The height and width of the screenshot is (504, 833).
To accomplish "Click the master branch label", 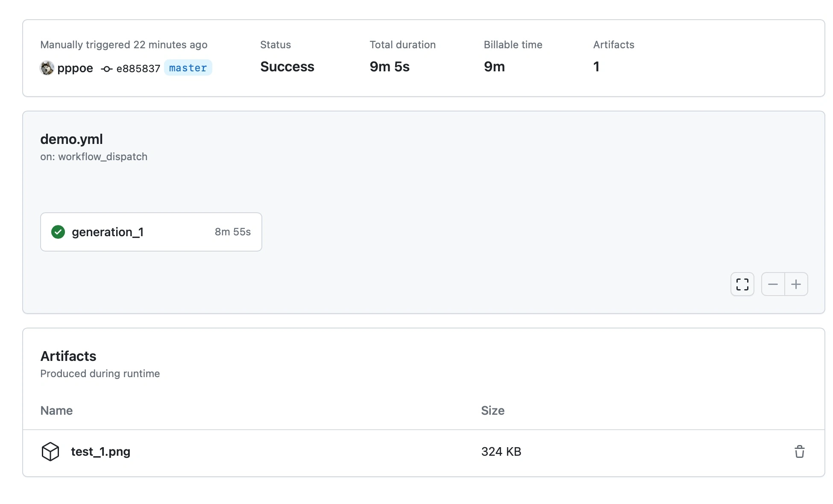I will tap(188, 68).
